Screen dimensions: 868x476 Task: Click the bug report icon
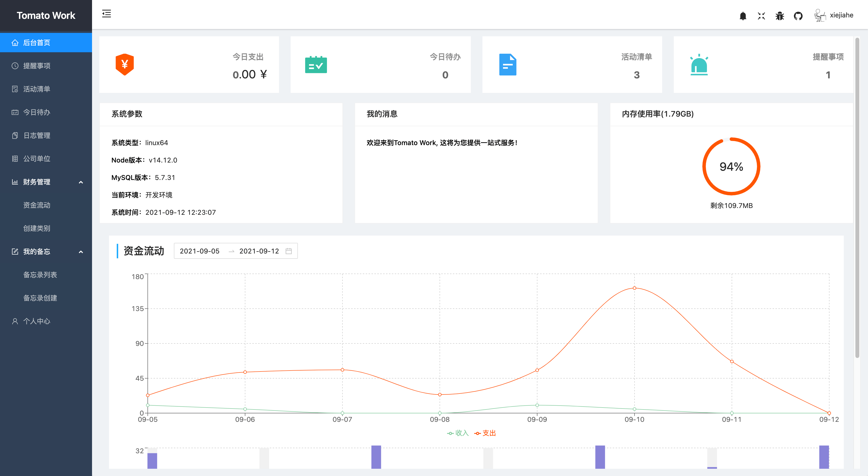tap(779, 16)
